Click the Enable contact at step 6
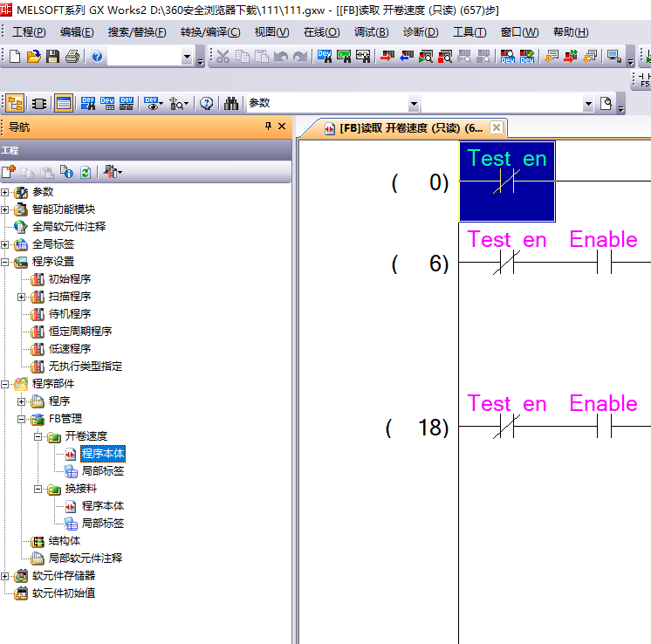 tap(603, 263)
